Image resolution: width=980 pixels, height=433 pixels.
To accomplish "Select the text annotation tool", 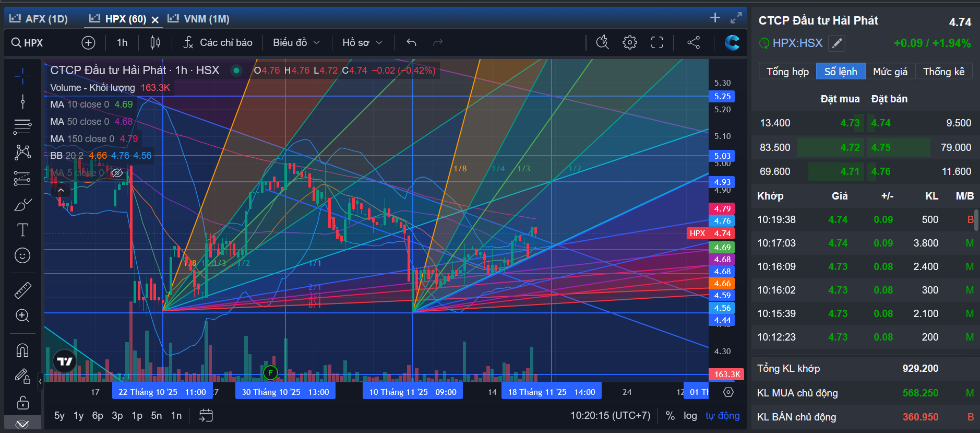I will pos(22,230).
